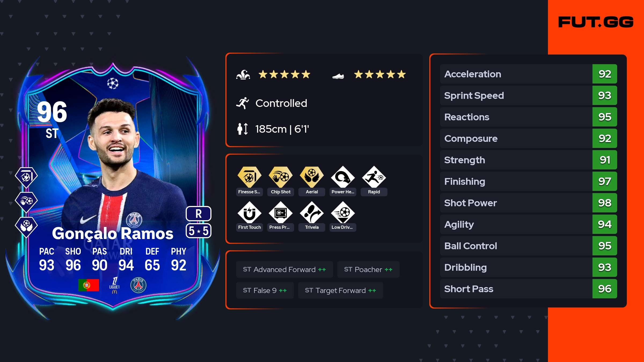This screenshot has width=644, height=362.
Task: Select the Trivela playstyle icon
Action: [x=312, y=213]
